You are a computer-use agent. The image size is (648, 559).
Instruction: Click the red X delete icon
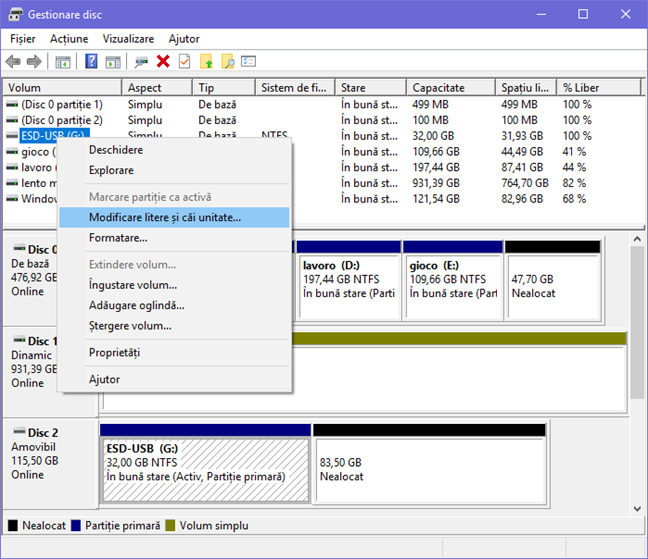coord(163,62)
